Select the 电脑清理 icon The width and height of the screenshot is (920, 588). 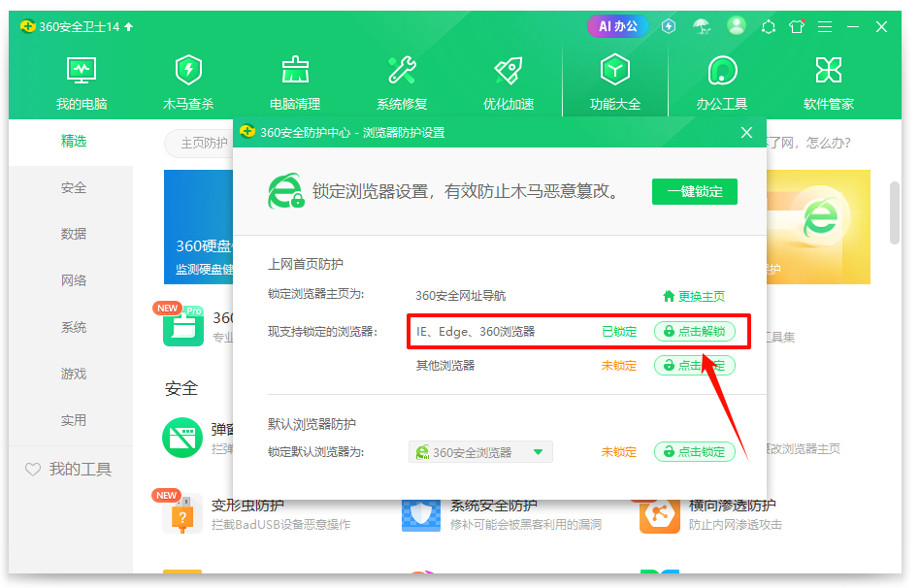tap(295, 81)
